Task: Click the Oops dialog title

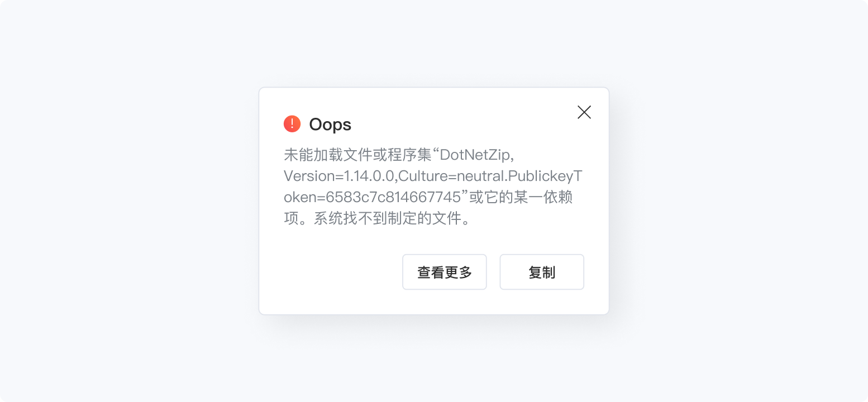Action: point(330,124)
